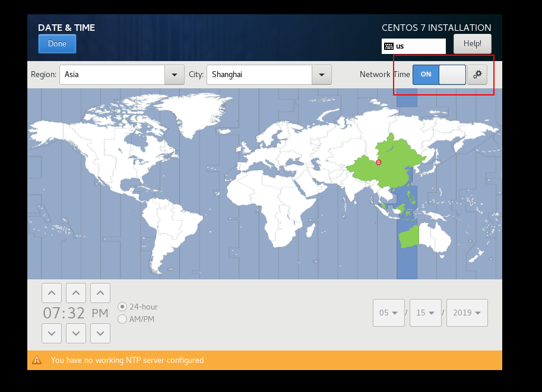Open NTP server settings gear icon
The width and height of the screenshot is (542, 392).
pos(477,75)
